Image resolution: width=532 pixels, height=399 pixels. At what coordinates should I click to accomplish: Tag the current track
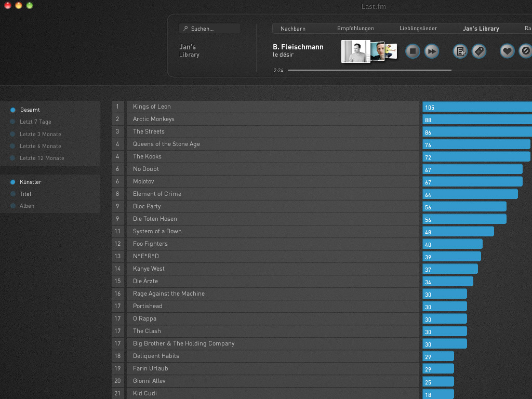479,51
